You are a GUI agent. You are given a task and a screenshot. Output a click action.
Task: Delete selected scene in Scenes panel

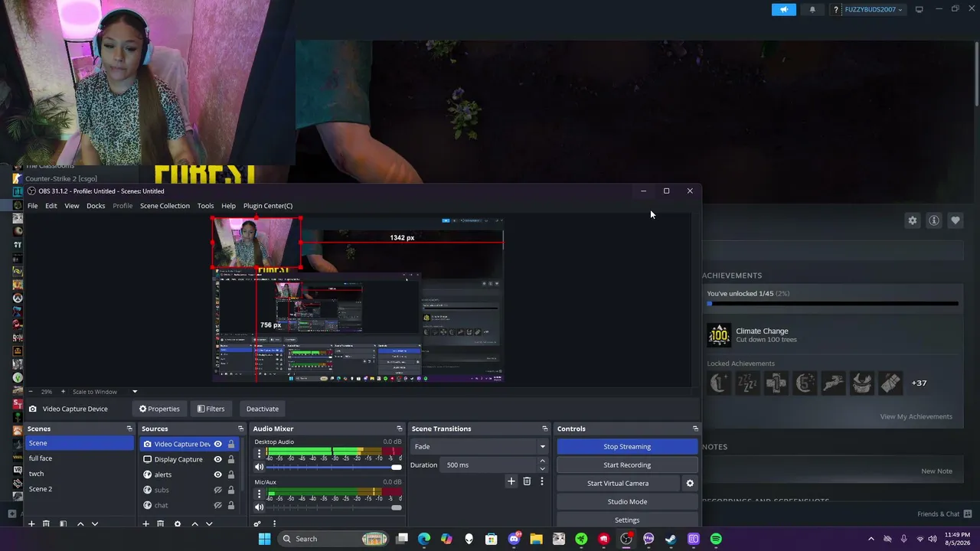[x=46, y=524]
